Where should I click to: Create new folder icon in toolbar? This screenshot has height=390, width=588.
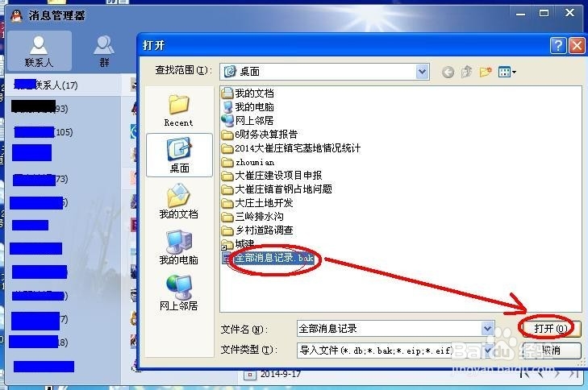click(x=486, y=71)
